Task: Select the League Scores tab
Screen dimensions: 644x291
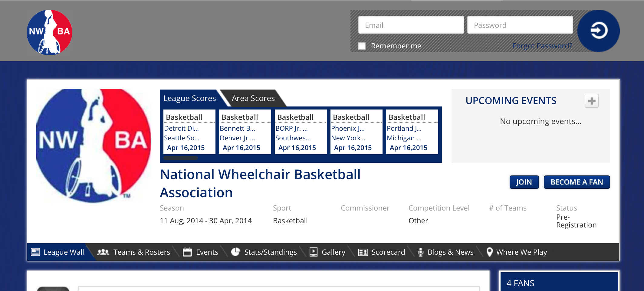Action: pos(189,98)
